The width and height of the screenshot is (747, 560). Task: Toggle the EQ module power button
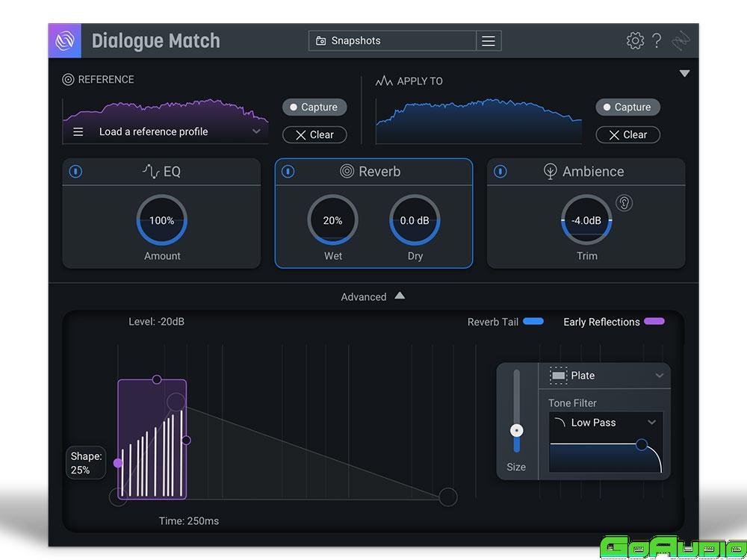pyautogui.click(x=75, y=172)
